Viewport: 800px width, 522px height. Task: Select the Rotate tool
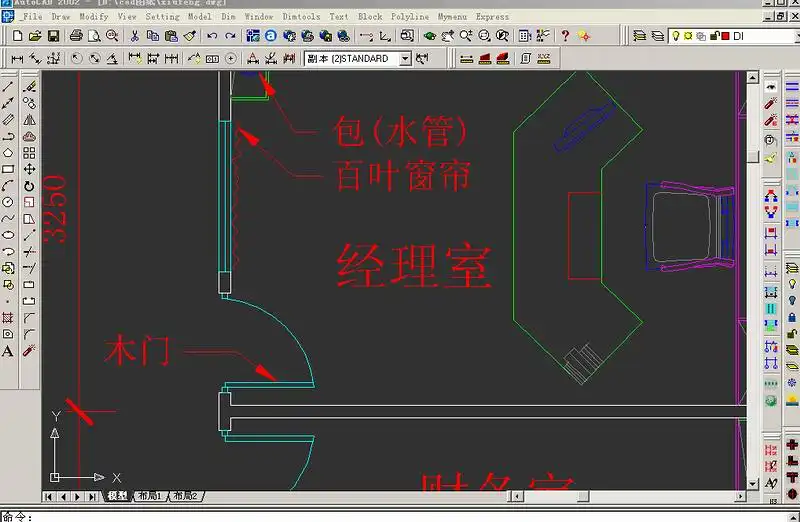(29, 185)
